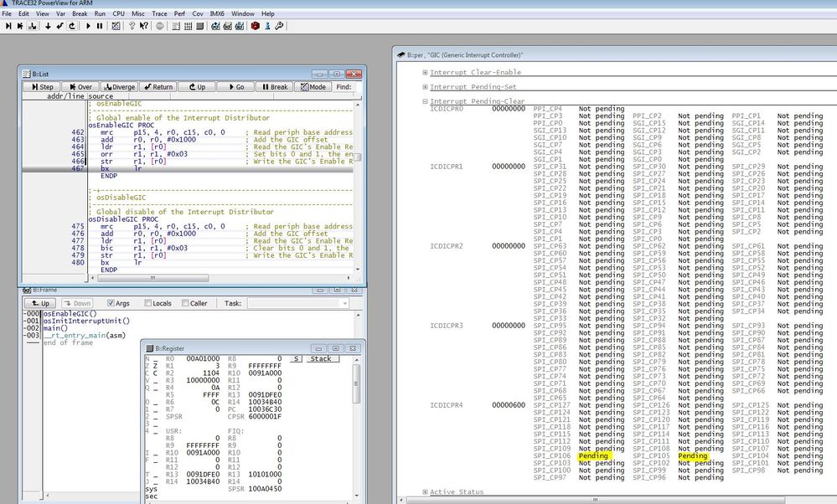
Task: Click source line 467 bx lr
Action: [x=188, y=168]
